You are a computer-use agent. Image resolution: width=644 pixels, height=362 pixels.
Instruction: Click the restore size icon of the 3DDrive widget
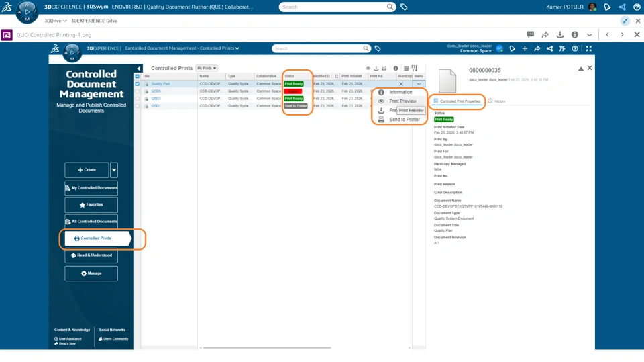625,21
